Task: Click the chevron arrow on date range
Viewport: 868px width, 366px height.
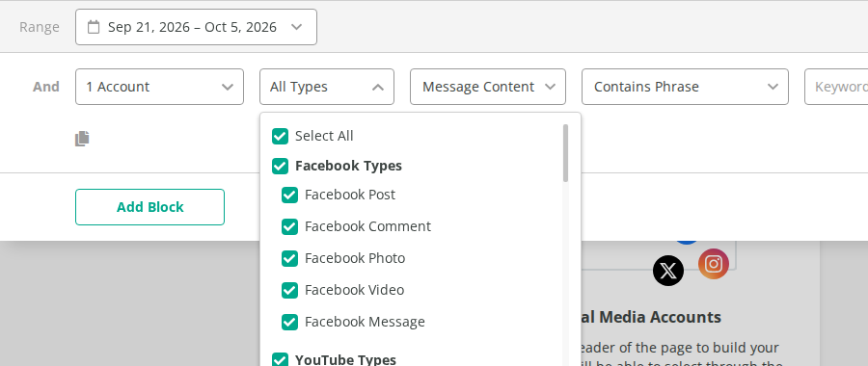Action: (297, 27)
